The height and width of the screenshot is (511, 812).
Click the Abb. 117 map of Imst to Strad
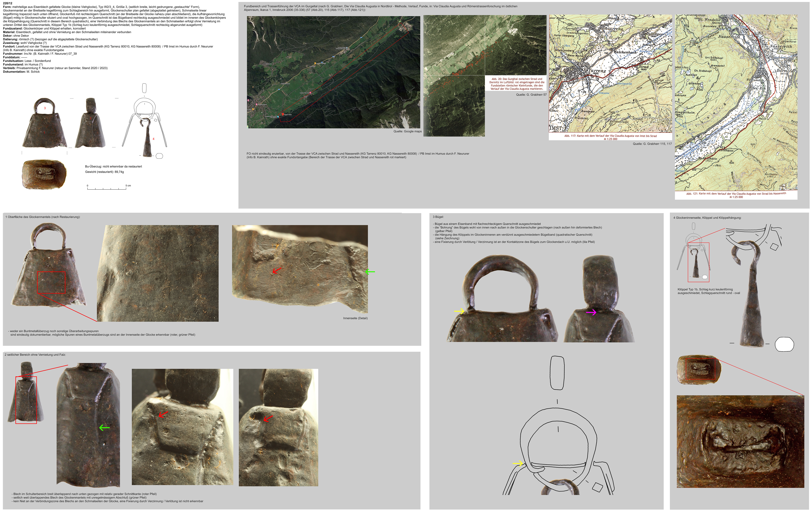point(610,74)
